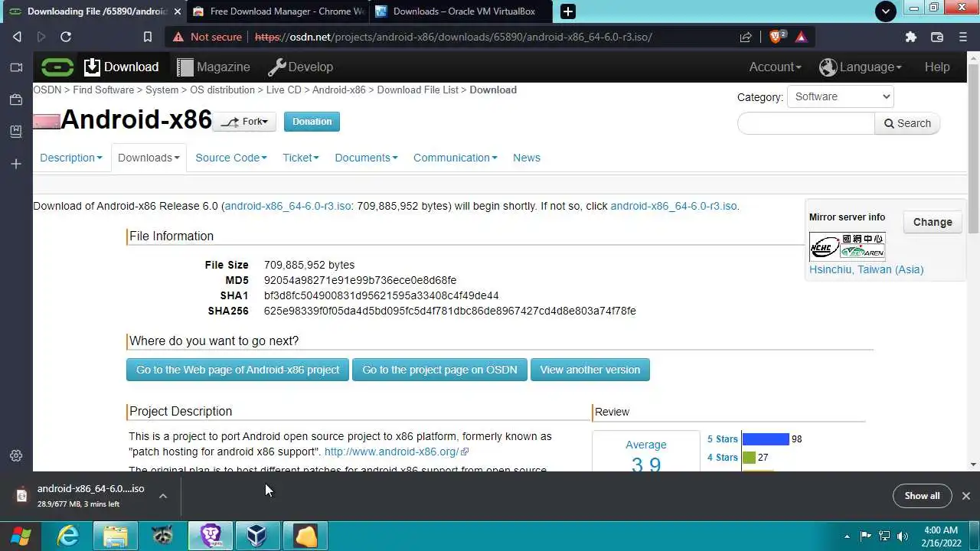Bookmark this page icon
980x551 pixels.
(x=148, y=37)
